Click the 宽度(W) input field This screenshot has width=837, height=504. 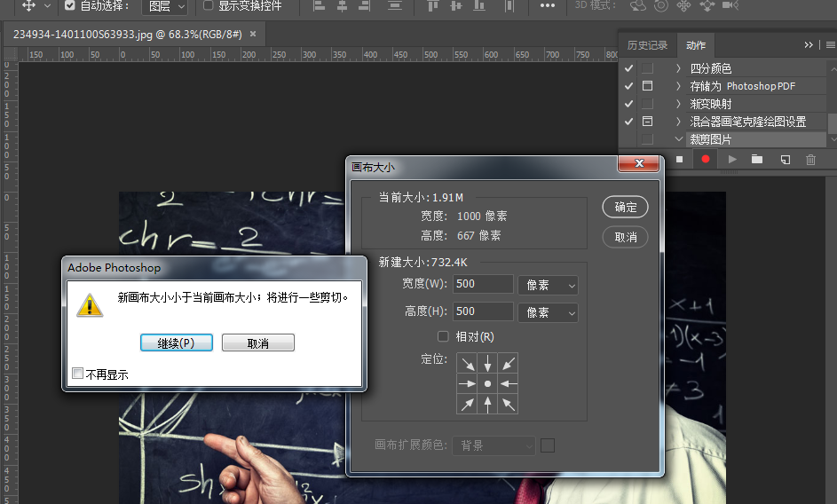click(x=483, y=284)
